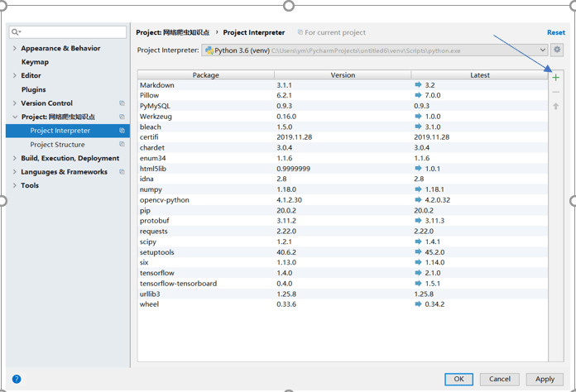Expand Build, Execution, Deployment section
Screen dimensions: 576x392
click(x=15, y=158)
